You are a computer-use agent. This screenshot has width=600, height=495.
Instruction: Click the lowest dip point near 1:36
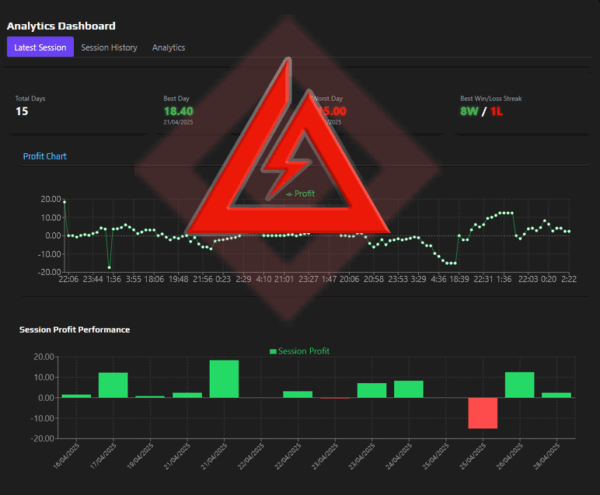click(x=109, y=267)
